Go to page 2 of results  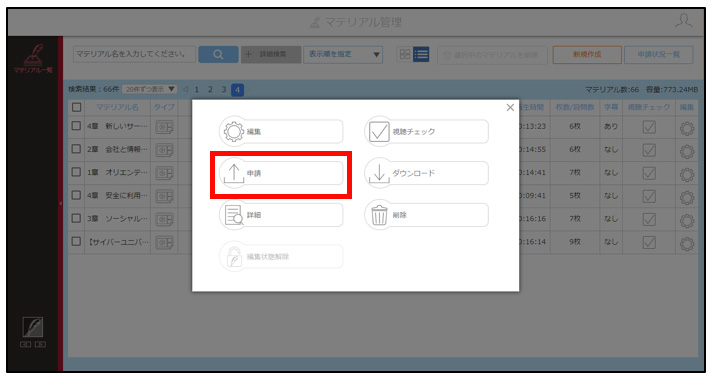click(x=210, y=90)
